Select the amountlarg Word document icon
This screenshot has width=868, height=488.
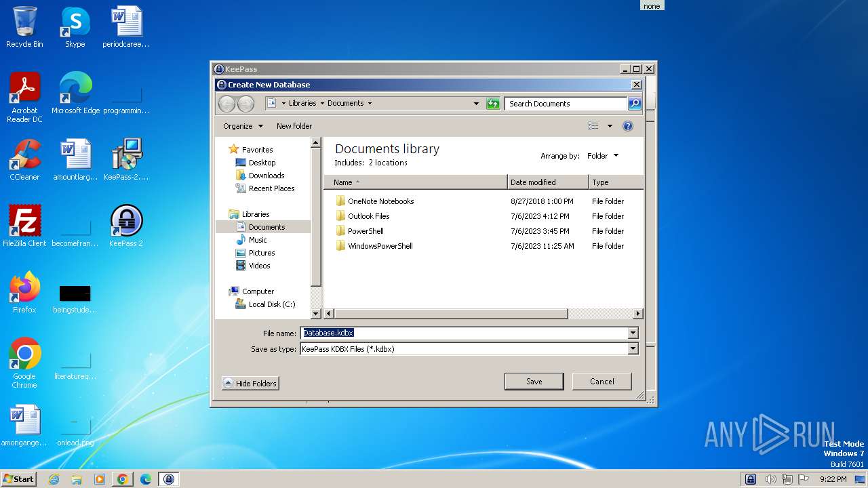coord(75,160)
